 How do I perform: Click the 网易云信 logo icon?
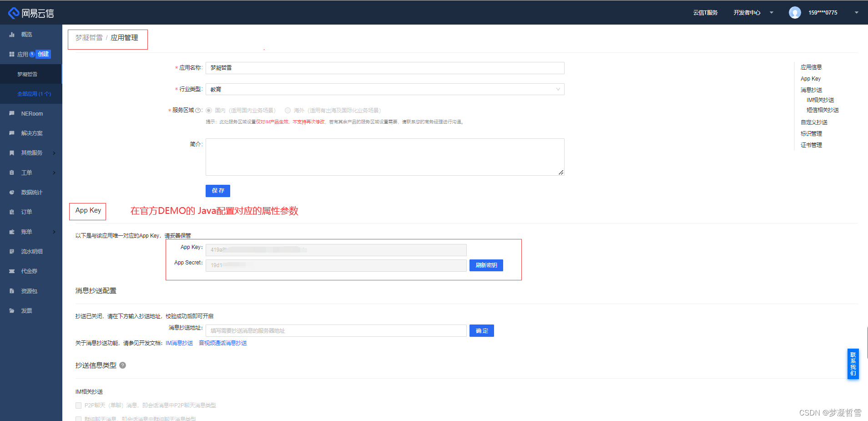pyautogui.click(x=14, y=13)
